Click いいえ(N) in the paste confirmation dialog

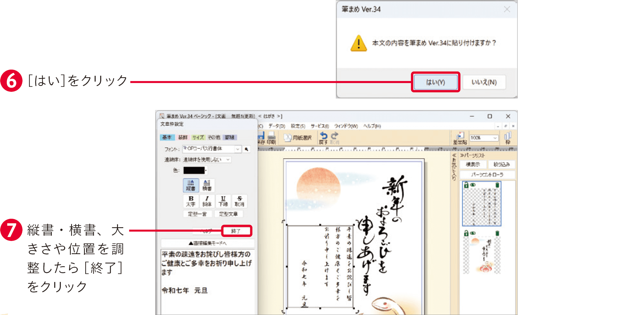click(x=484, y=82)
